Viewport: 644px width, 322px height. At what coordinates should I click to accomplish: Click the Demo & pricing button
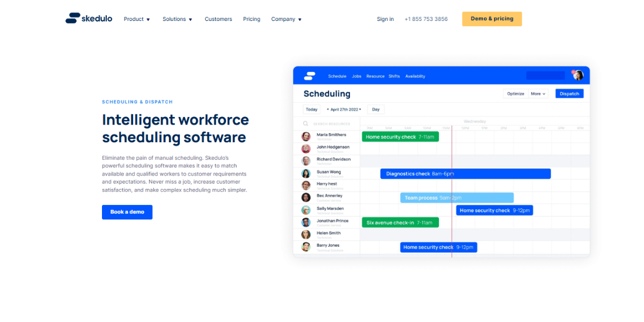[492, 19]
